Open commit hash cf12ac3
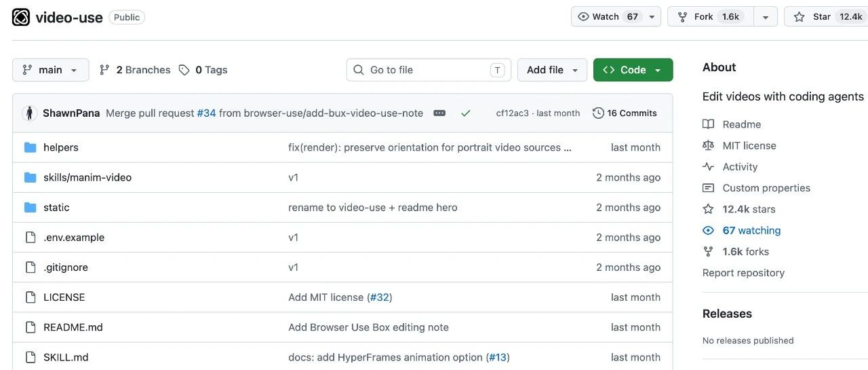This screenshot has width=868, height=370. (x=513, y=113)
